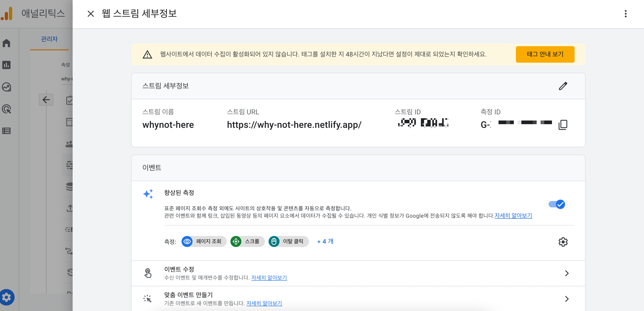
Task: Open the Home icon in sidebar
Action: click(6, 43)
